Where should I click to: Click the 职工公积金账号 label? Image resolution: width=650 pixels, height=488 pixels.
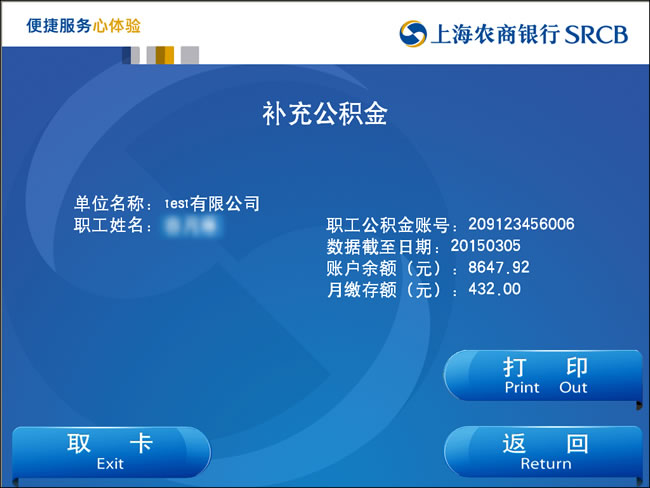[393, 226]
